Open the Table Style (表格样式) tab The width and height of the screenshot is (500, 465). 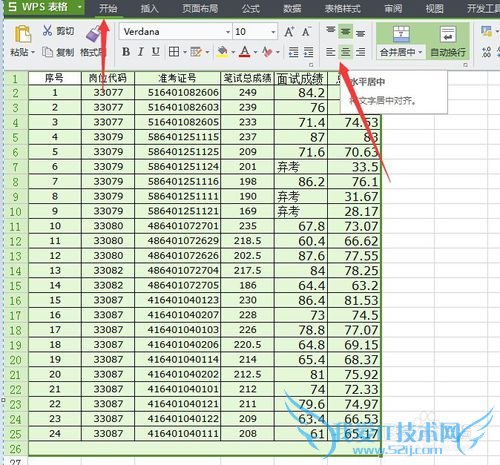[x=343, y=8]
